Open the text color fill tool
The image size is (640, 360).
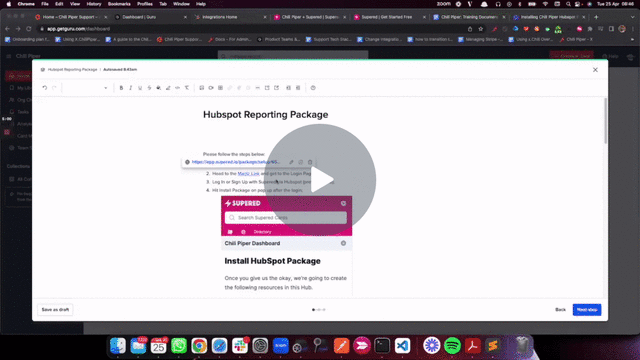click(159, 88)
